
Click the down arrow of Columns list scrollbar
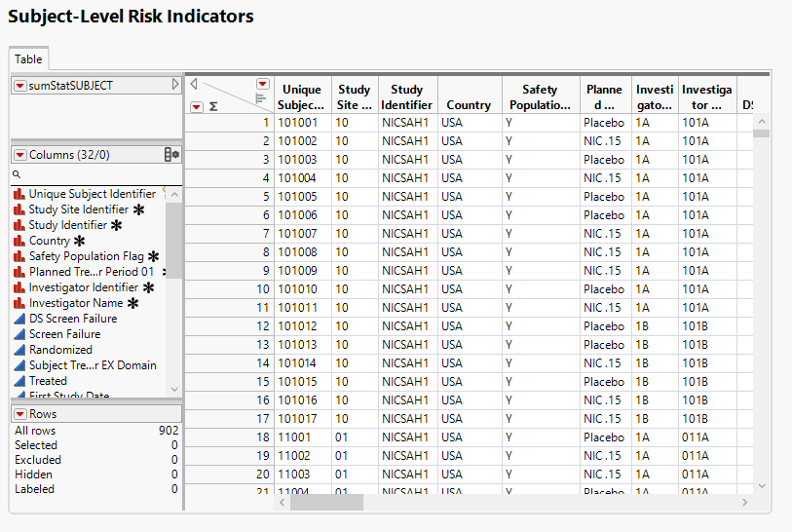coord(174,391)
